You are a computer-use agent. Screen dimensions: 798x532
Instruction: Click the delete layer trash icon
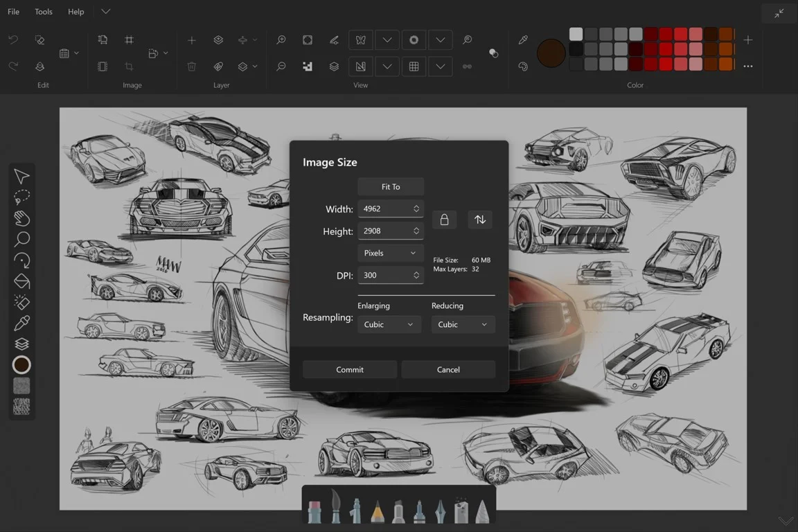pyautogui.click(x=192, y=66)
